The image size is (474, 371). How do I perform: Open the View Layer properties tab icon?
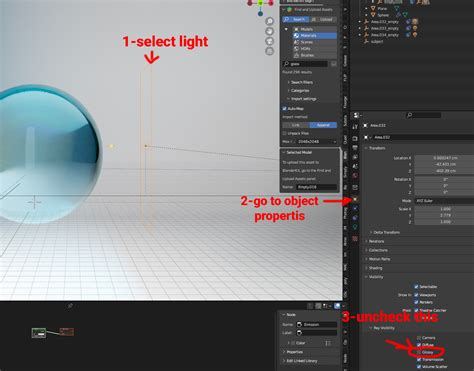(x=355, y=157)
